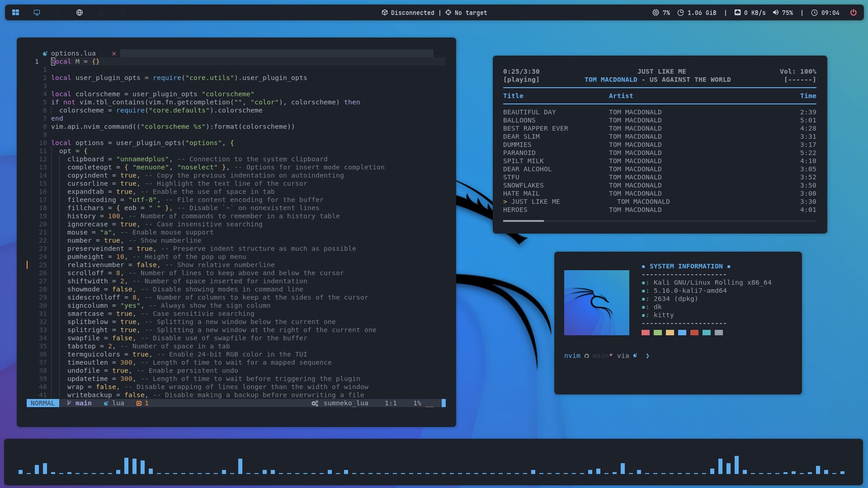Click the 1% scroll percentage in statusline
Viewport: 868px width, 488px height.
tap(417, 403)
